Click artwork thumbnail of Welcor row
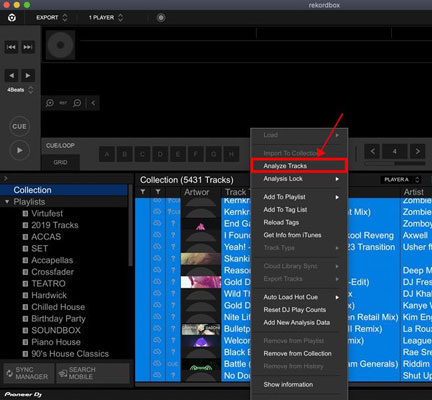 201,341
